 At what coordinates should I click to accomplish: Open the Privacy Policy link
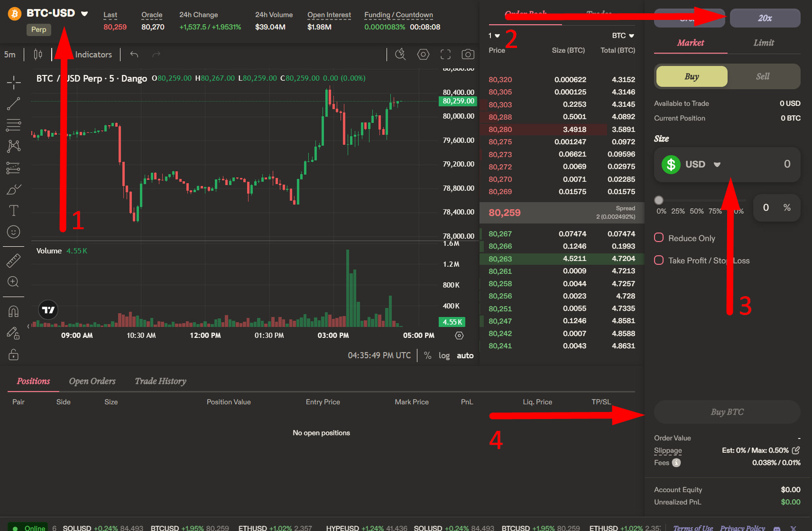742,528
